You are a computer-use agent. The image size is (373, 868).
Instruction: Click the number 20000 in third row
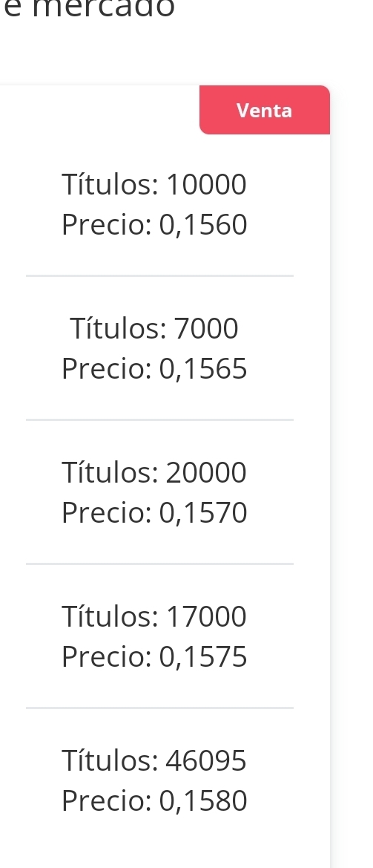click(205, 472)
